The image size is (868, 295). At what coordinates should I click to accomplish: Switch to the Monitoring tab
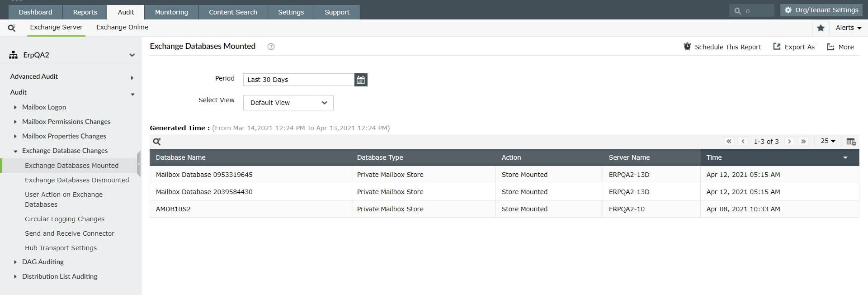pyautogui.click(x=171, y=12)
